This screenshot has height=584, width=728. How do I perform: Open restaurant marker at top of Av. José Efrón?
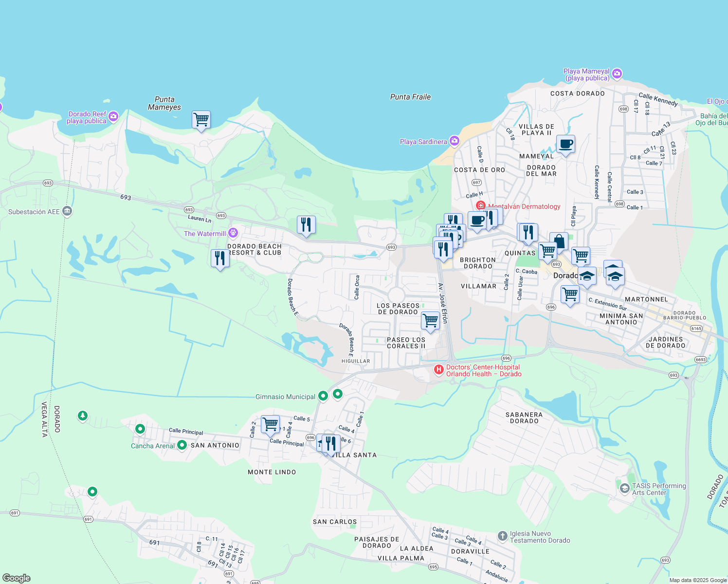tap(443, 249)
